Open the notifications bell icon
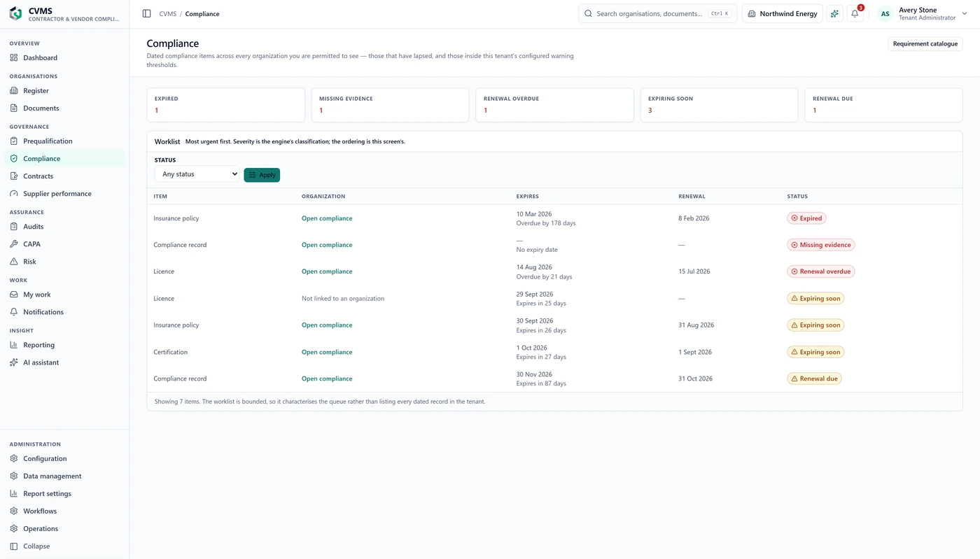 click(x=855, y=13)
